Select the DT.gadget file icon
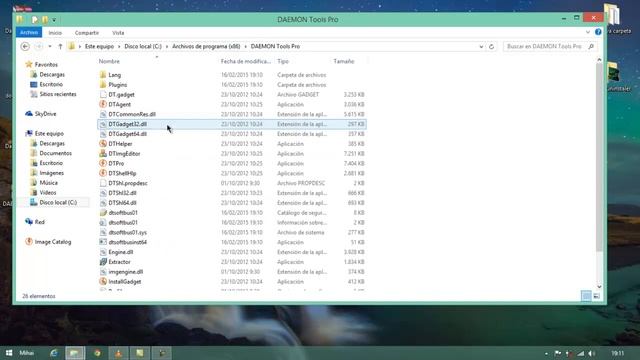The width and height of the screenshot is (640, 360). click(103, 94)
